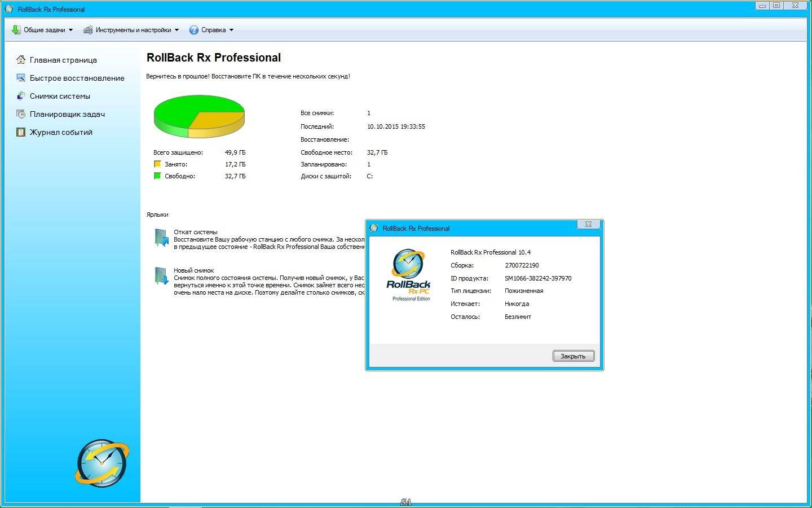The width and height of the screenshot is (812, 508).
Task: Click the Закрыть button in about dialog
Action: [x=573, y=356]
